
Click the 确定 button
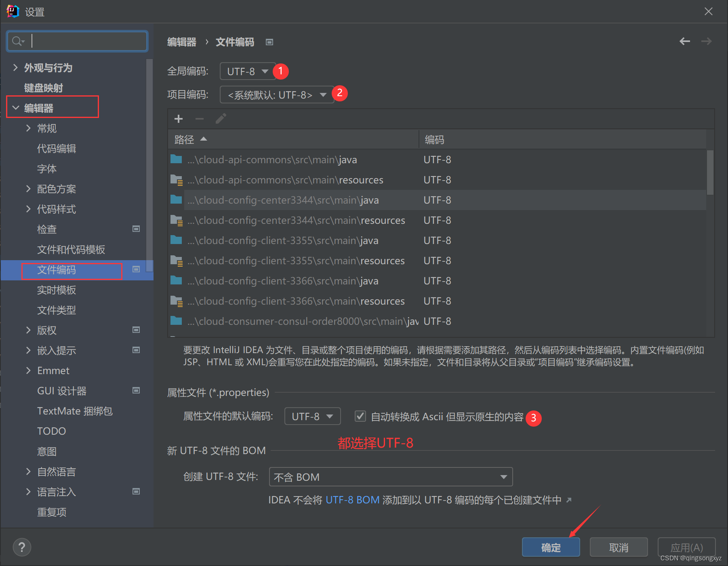551,547
